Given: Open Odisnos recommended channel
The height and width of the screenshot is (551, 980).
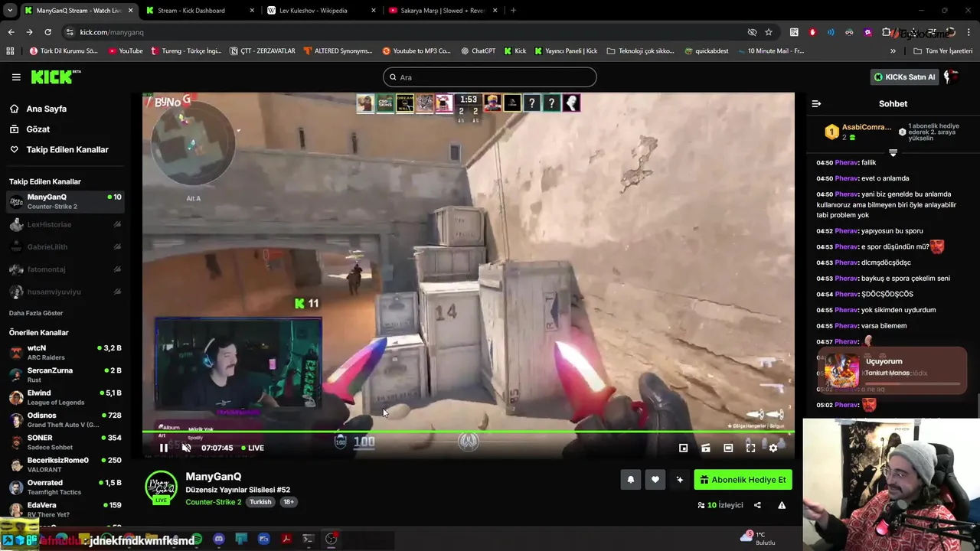Looking at the screenshot, I should click(65, 419).
